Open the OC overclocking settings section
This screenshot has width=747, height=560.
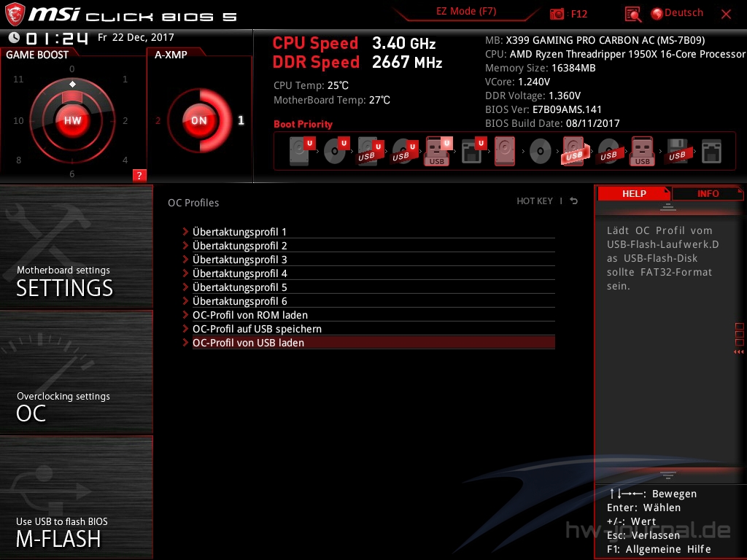76,373
